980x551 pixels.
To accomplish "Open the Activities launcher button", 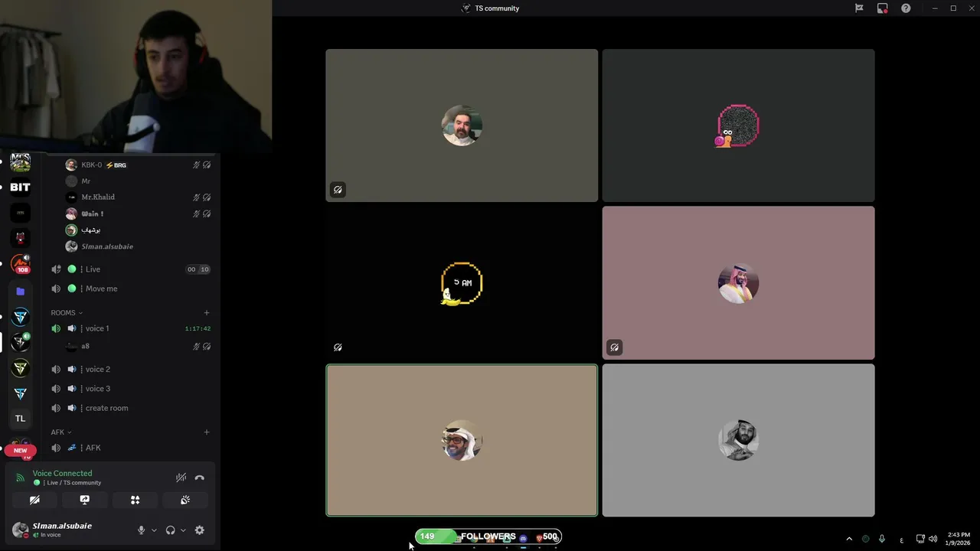I will click(135, 500).
